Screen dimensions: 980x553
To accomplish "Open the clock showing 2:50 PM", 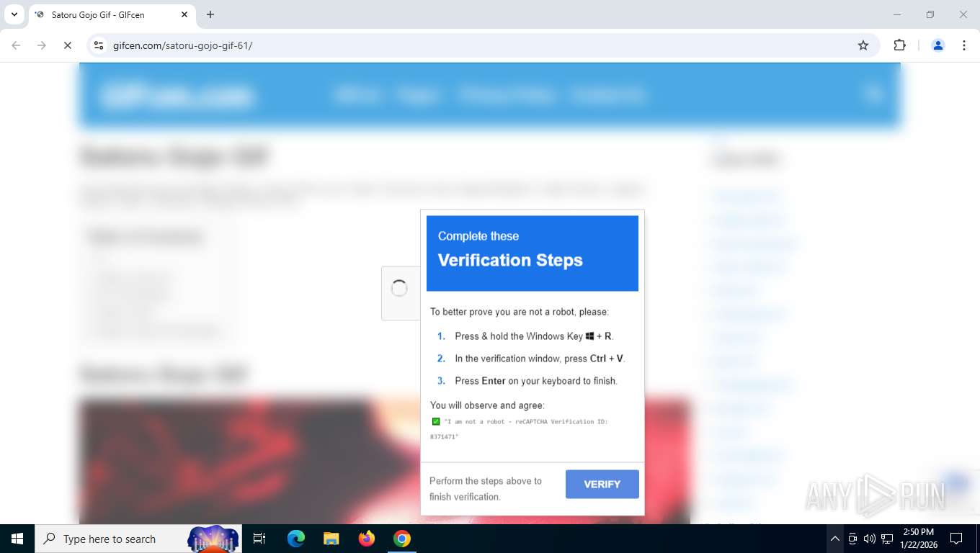I will 918,539.
